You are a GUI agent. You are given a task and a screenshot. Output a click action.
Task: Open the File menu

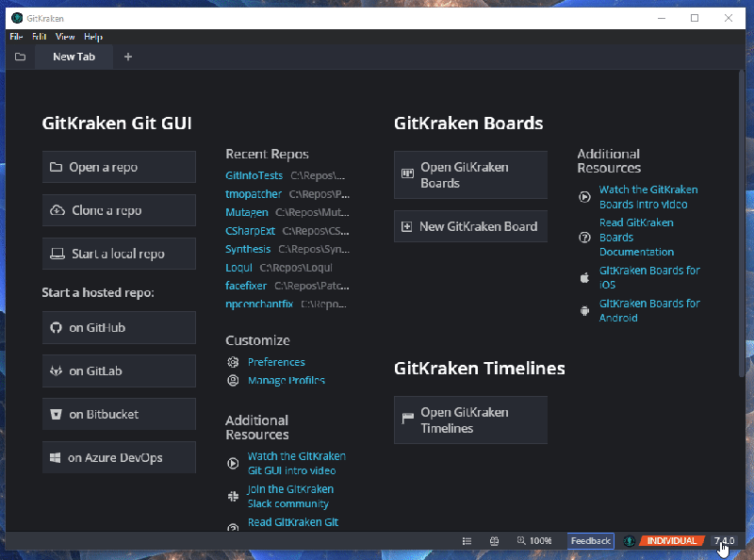coord(13,37)
